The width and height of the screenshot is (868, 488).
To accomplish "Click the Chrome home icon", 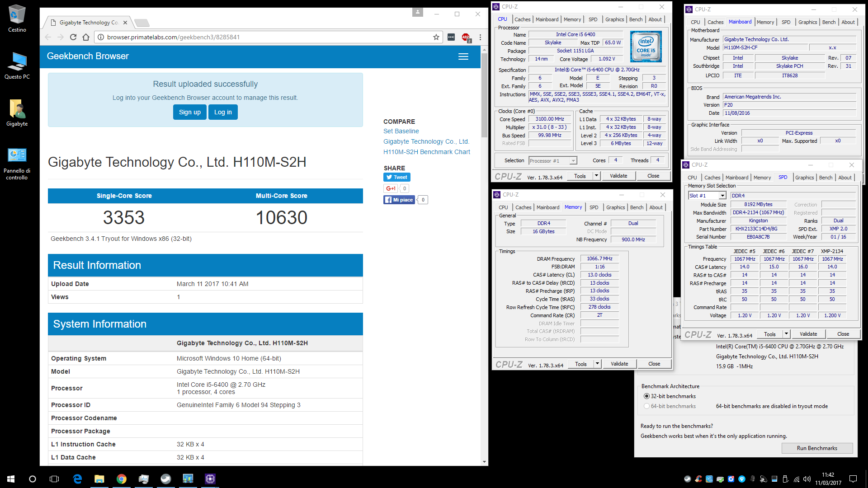I will (x=86, y=37).
